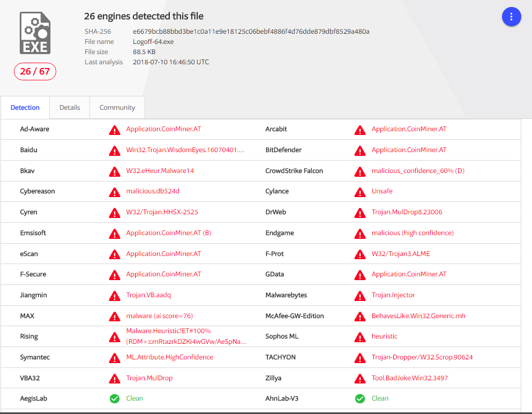Click the 26 / 67 detection score badge
The height and width of the screenshot is (414, 532).
(35, 72)
